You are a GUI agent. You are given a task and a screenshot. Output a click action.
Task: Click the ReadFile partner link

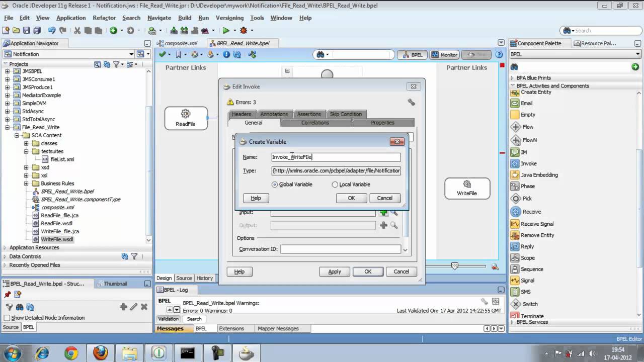click(x=186, y=118)
